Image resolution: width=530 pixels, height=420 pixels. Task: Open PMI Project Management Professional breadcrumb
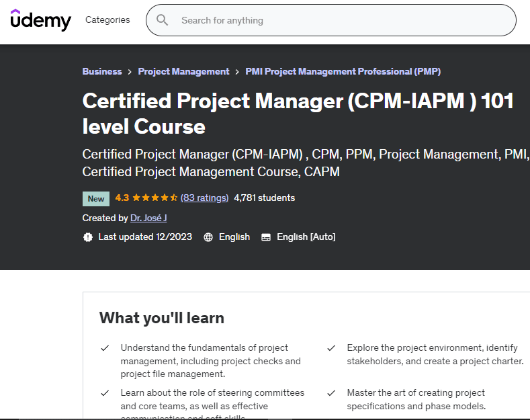[x=343, y=71]
